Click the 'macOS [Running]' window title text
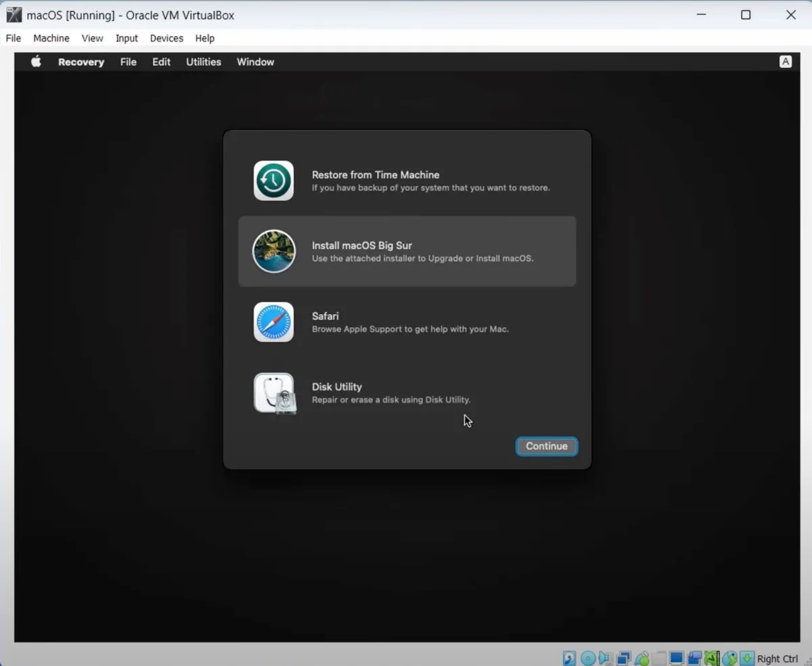Screen dimensions: 812x666 pos(131,15)
